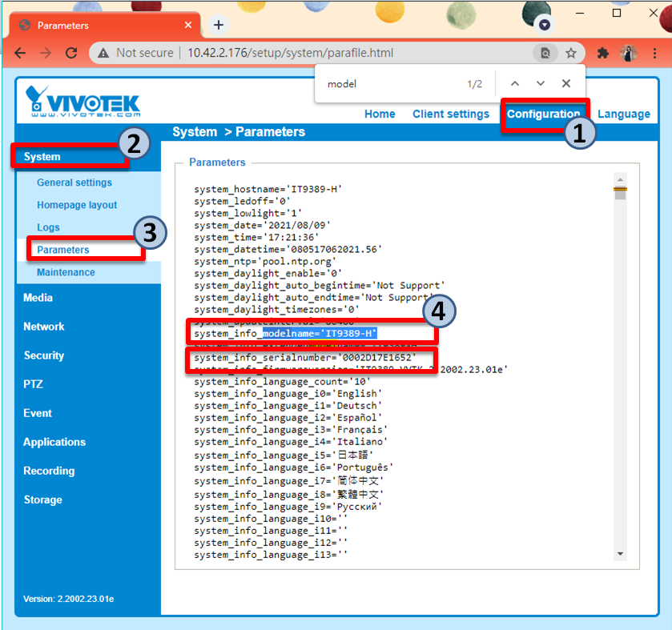
Task: Open the Configuration menu
Action: click(x=545, y=114)
